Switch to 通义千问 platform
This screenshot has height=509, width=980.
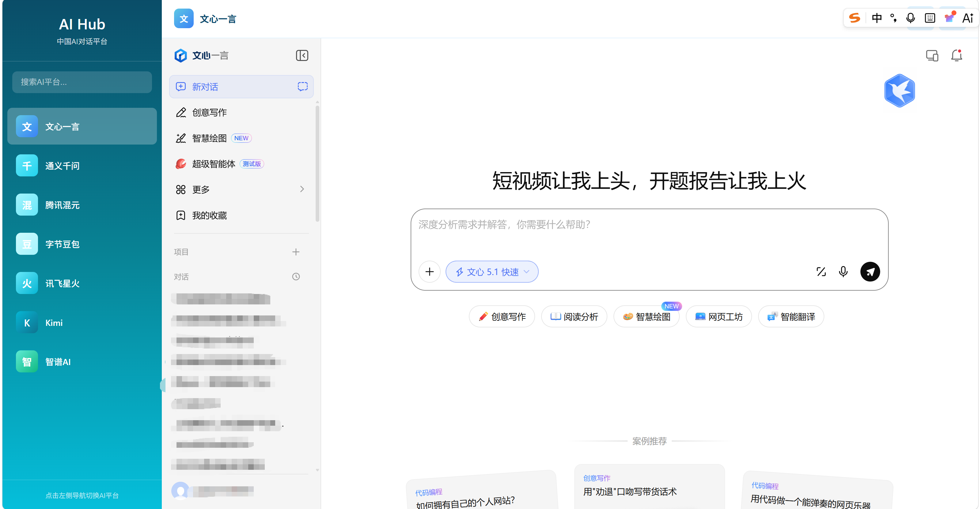[82, 166]
